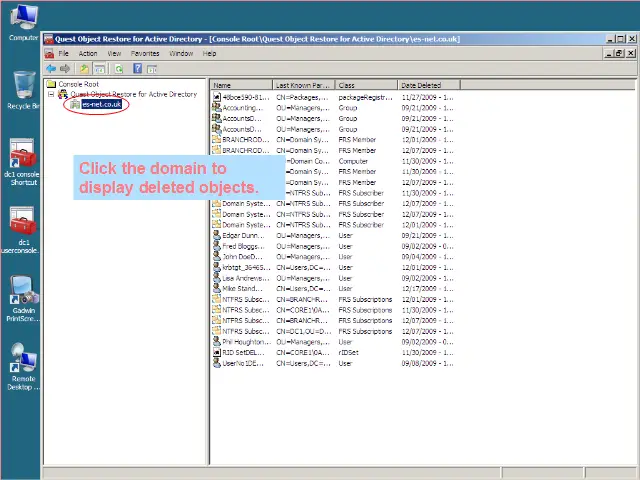Screen dimensions: 640x480
Task: Click the CN=Packages,... parent cell
Action: (302, 97)
